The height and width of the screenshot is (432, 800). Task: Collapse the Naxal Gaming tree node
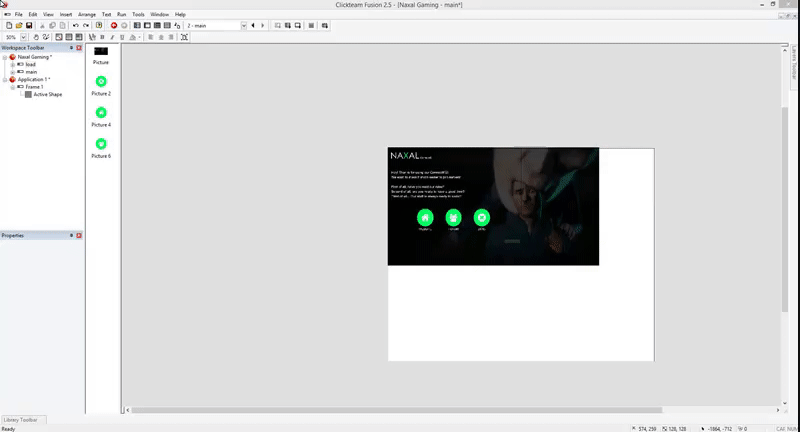pyautogui.click(x=5, y=57)
